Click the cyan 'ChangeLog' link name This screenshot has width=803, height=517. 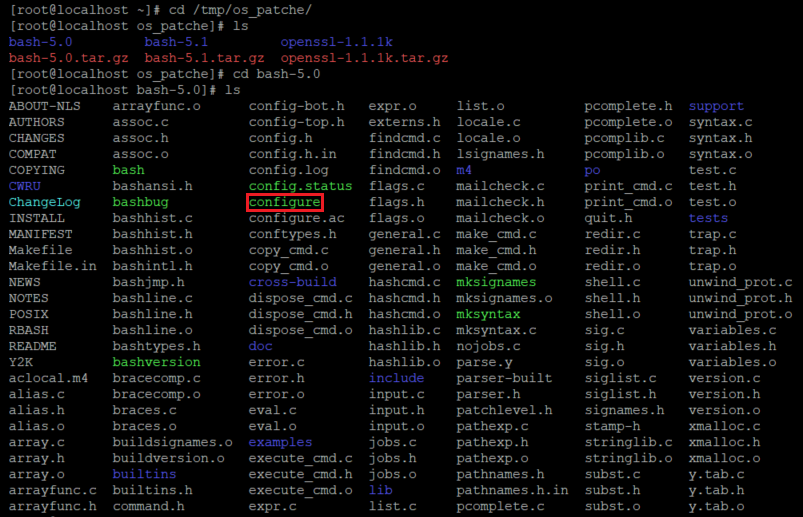pos(45,202)
